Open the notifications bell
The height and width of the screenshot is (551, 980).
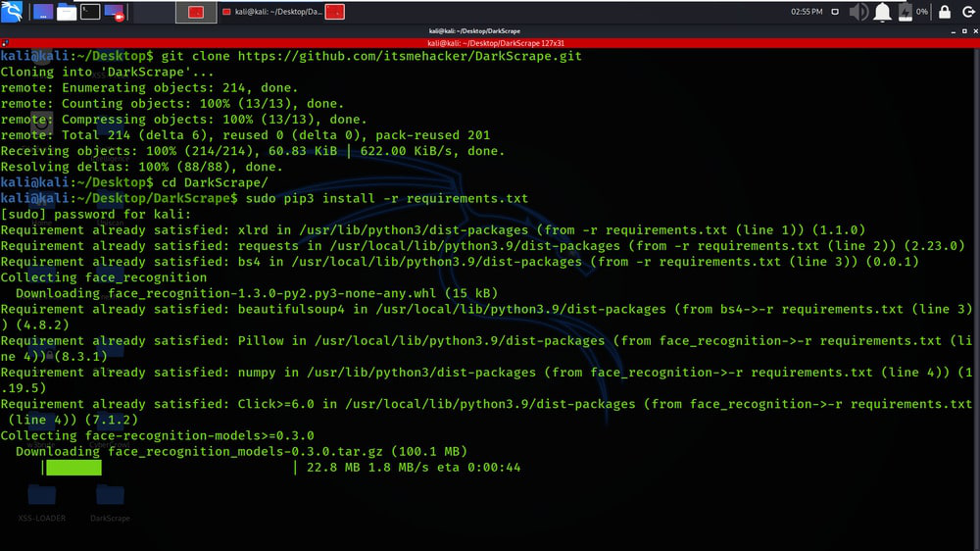click(x=882, y=12)
